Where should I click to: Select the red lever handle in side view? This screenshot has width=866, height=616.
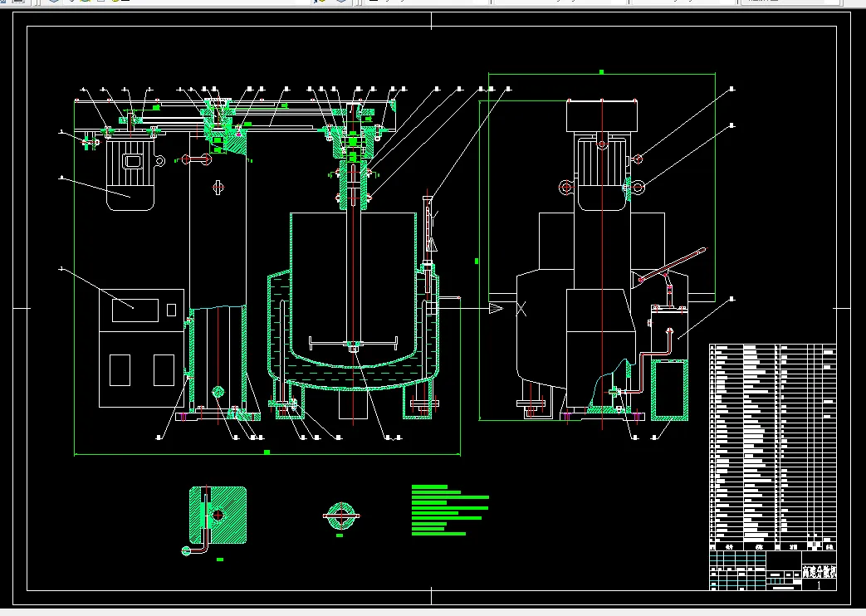673,265
